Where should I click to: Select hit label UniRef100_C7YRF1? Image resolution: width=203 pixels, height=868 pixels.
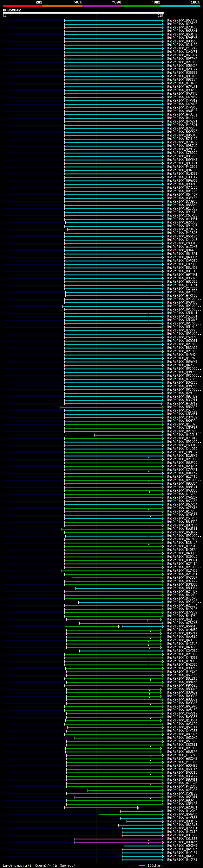click(x=182, y=470)
